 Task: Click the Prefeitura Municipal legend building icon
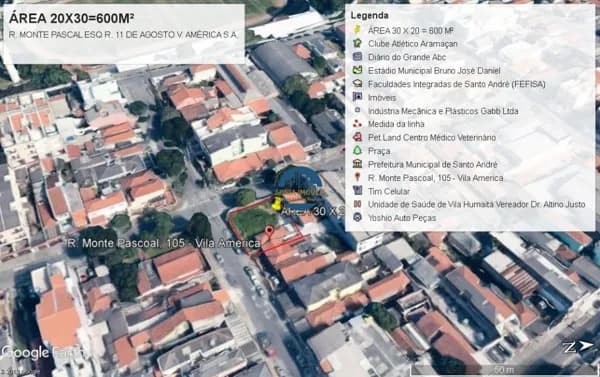(357, 164)
